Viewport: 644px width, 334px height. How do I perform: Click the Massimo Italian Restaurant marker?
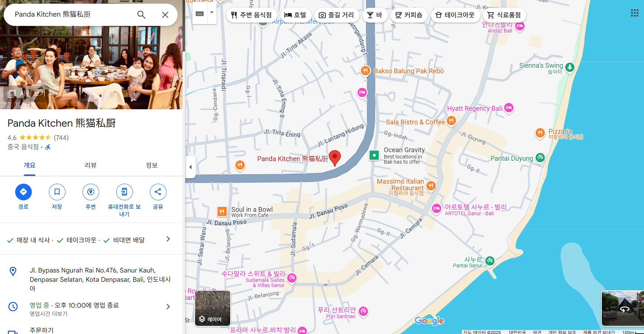pos(431,186)
